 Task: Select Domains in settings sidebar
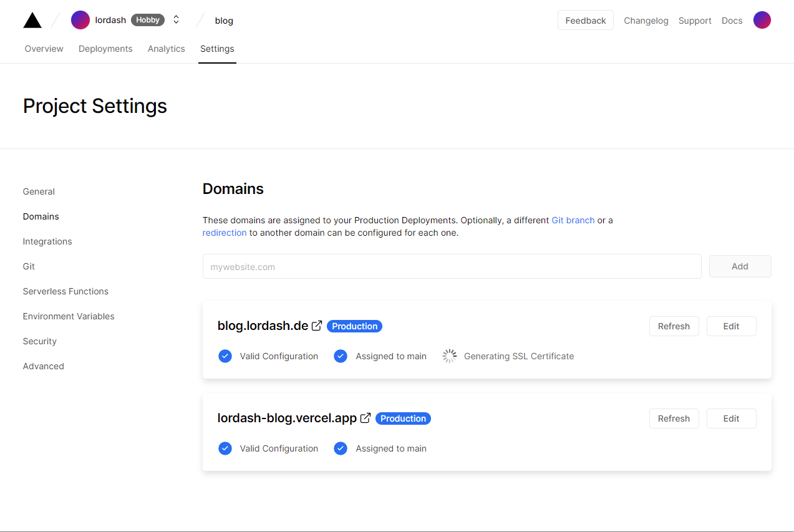pos(41,216)
